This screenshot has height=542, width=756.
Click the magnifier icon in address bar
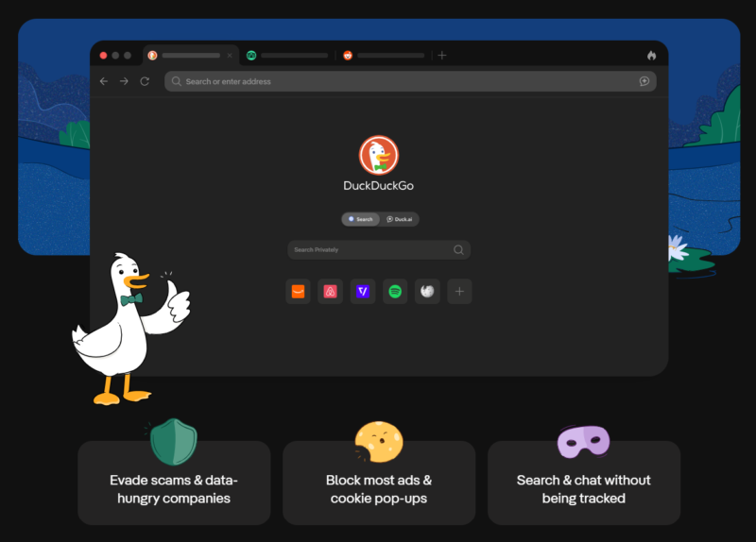coord(177,81)
